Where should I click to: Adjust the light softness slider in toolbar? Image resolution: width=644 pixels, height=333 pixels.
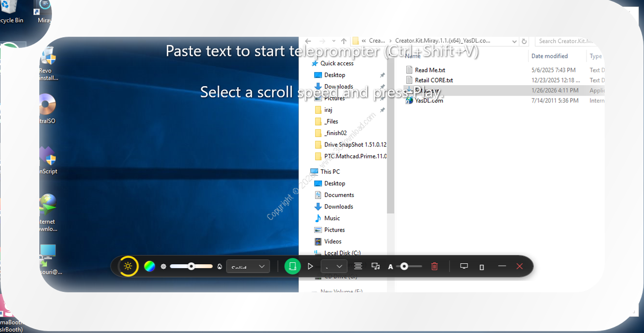point(191,266)
